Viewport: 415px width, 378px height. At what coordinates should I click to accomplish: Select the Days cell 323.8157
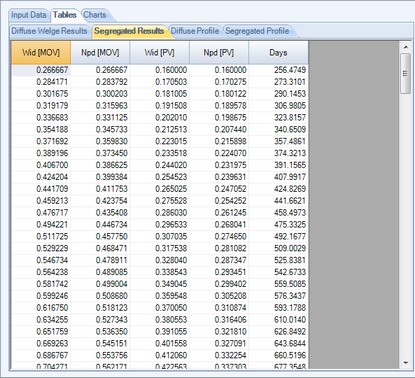pos(278,118)
